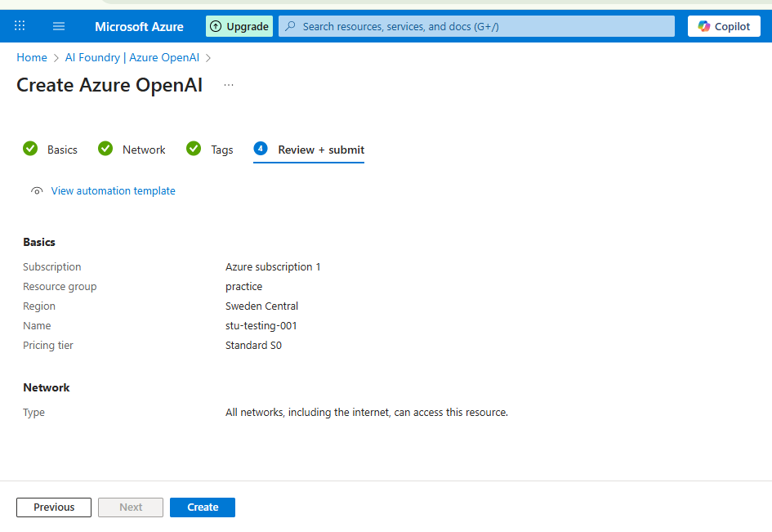772x532 pixels.
Task: Click the green check icon beside Network
Action: point(105,148)
